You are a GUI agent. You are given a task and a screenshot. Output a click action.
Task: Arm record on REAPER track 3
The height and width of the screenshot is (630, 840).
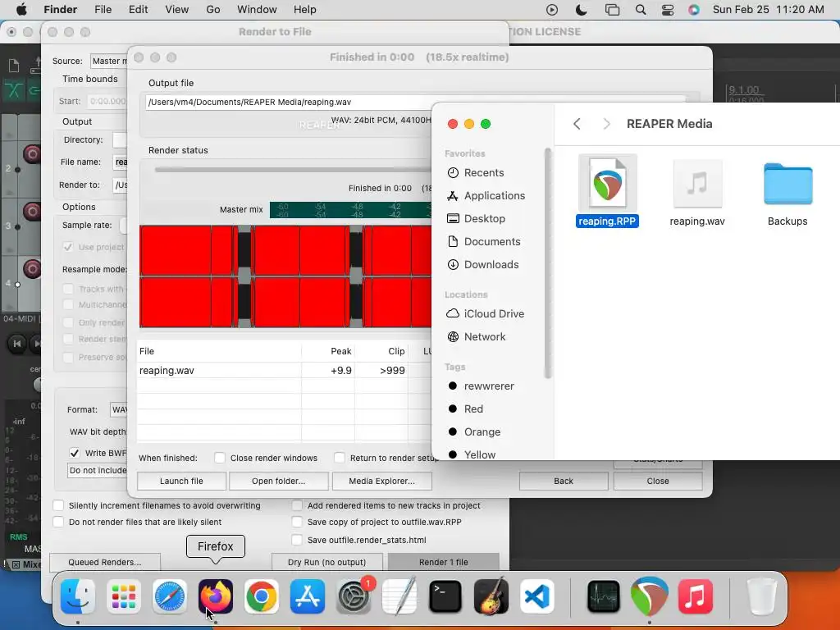[x=32, y=212]
